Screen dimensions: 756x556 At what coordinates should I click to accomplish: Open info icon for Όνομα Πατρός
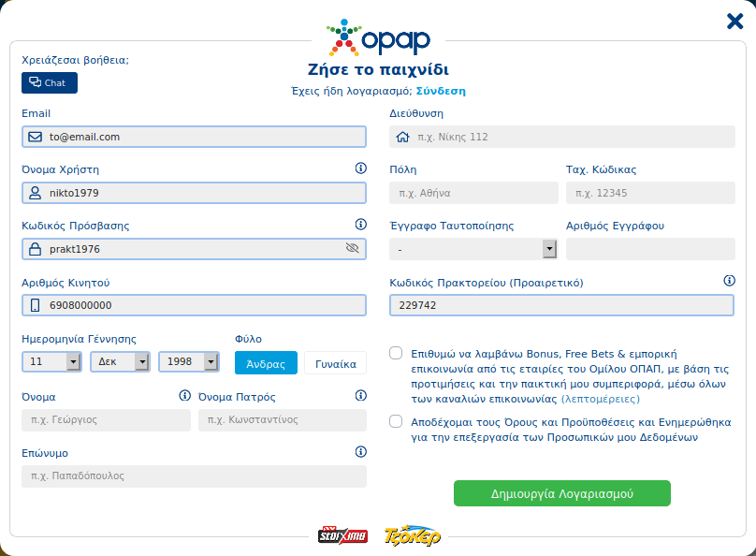click(x=360, y=395)
